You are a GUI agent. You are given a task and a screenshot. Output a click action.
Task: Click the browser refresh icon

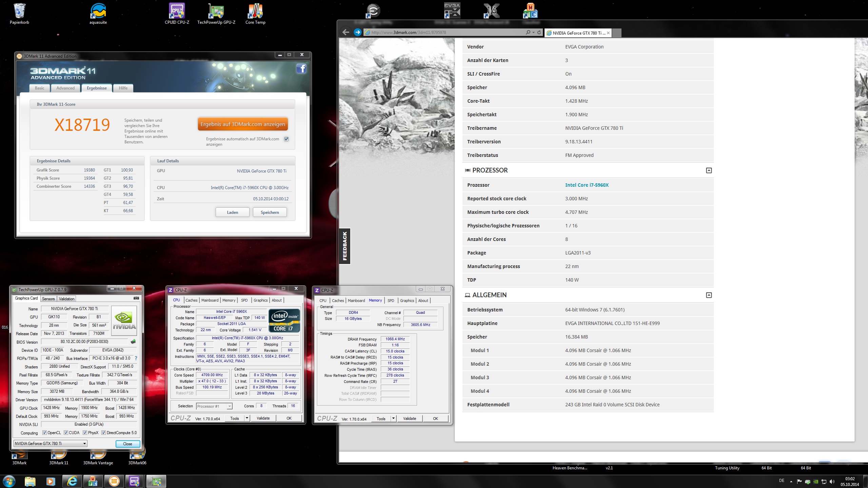pyautogui.click(x=539, y=32)
